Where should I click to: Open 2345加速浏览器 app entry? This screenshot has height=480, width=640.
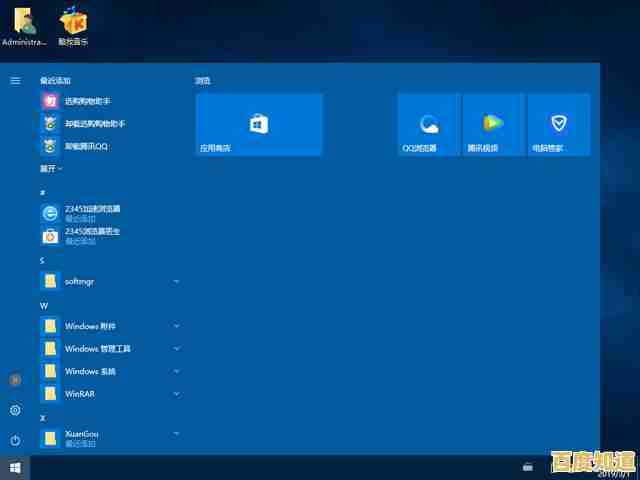(x=110, y=213)
